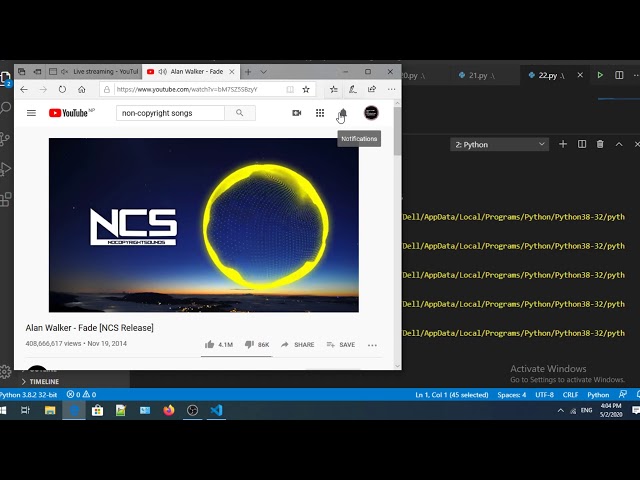Click the errors and warnings status
Viewport: 640px width, 480px height.
click(x=81, y=395)
